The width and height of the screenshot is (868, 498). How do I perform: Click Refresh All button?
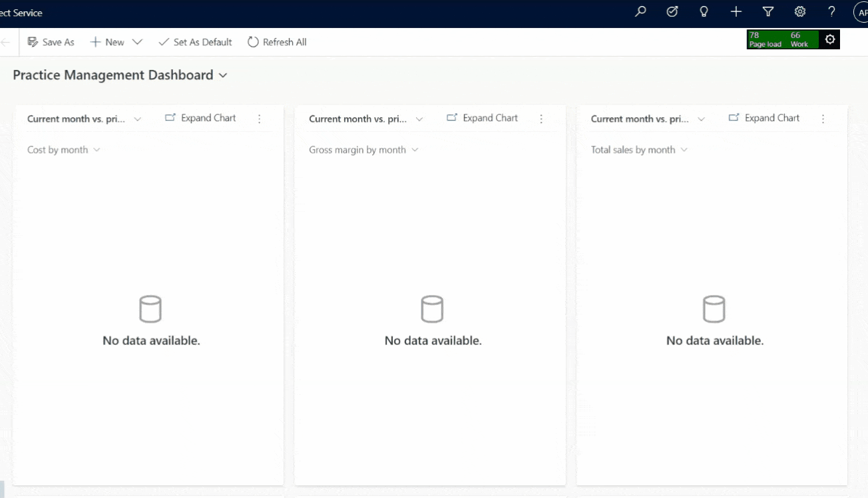pyautogui.click(x=277, y=42)
